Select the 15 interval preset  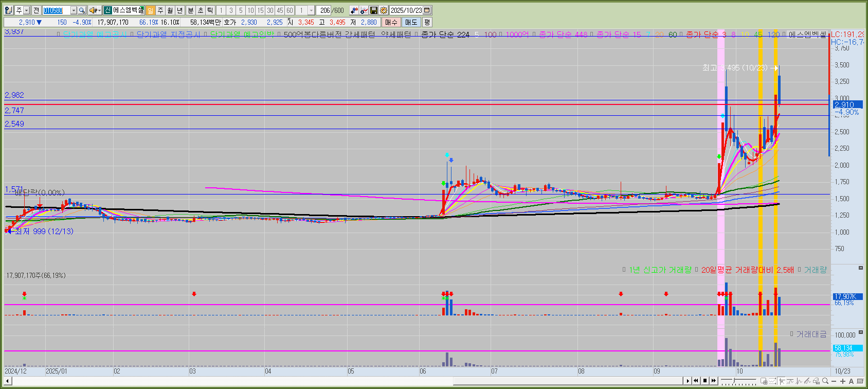click(x=260, y=10)
